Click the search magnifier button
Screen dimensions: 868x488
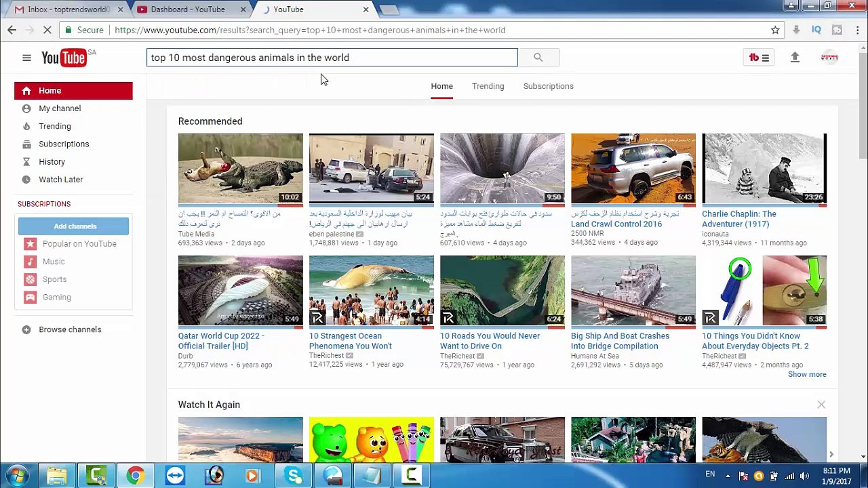coord(538,58)
